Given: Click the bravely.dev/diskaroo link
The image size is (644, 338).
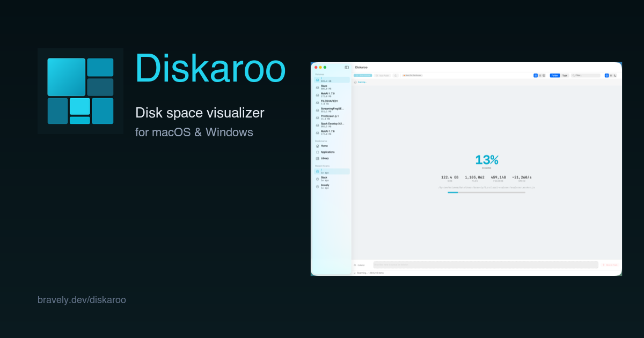Looking at the screenshot, I should [x=82, y=300].
